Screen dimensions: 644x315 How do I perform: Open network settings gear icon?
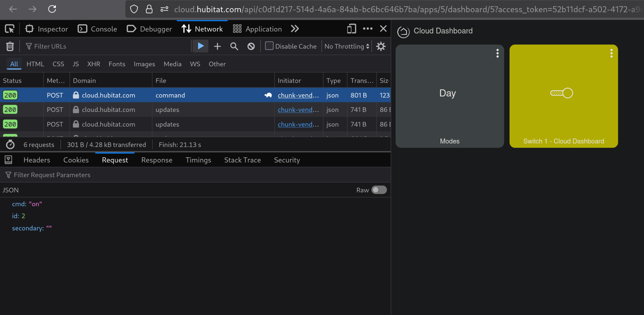381,46
